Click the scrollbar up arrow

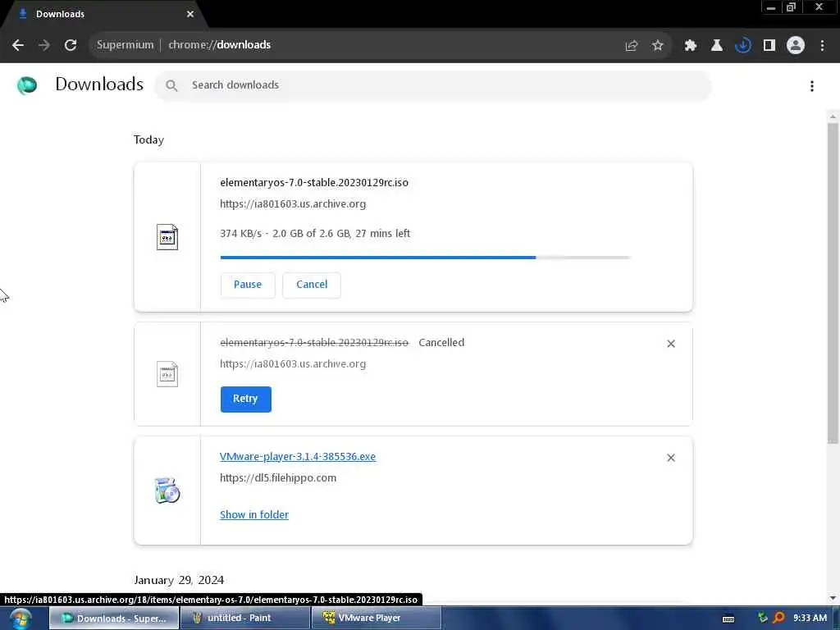(x=833, y=116)
